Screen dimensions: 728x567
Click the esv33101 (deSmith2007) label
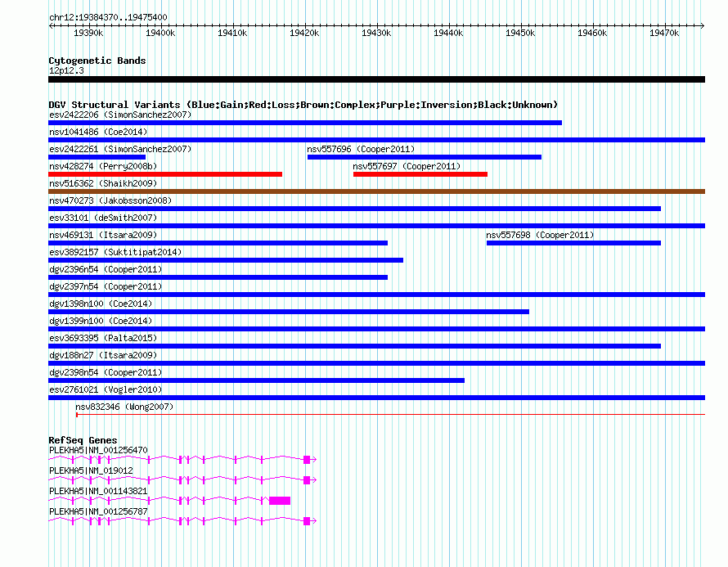pos(103,218)
